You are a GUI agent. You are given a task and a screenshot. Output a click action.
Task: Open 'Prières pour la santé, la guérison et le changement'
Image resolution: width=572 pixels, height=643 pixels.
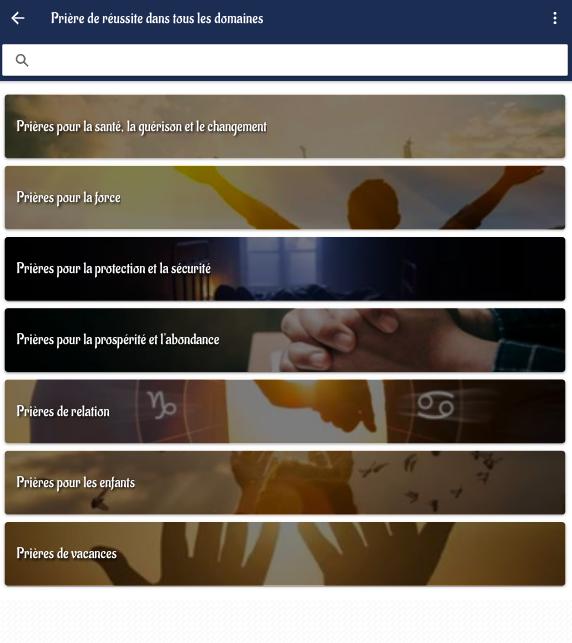click(x=285, y=126)
